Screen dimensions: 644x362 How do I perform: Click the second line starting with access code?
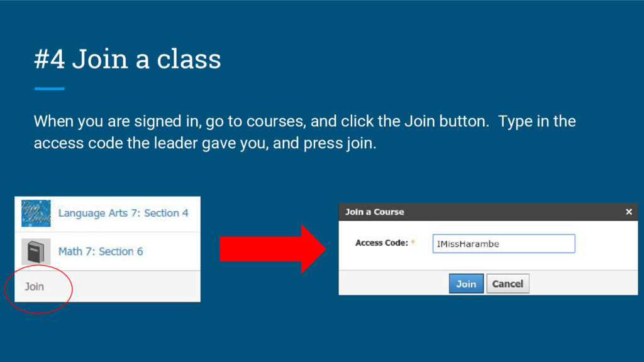pyautogui.click(x=205, y=143)
